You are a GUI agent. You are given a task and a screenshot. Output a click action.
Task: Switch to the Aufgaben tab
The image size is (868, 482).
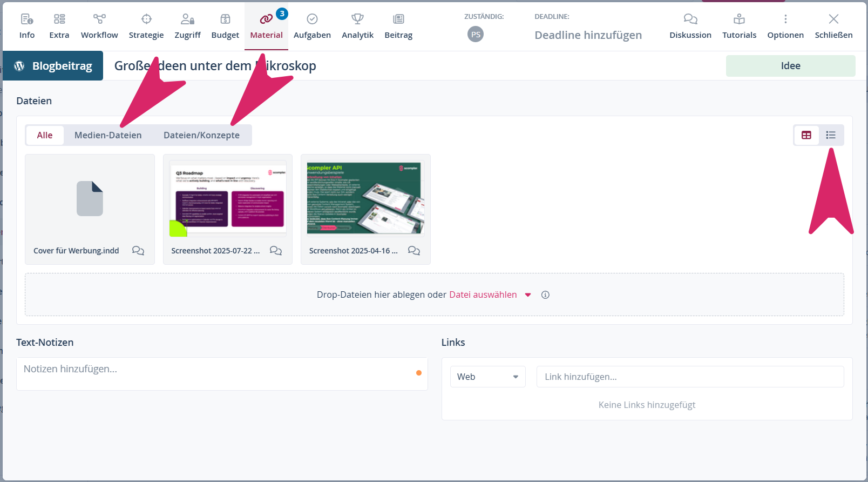point(312,26)
